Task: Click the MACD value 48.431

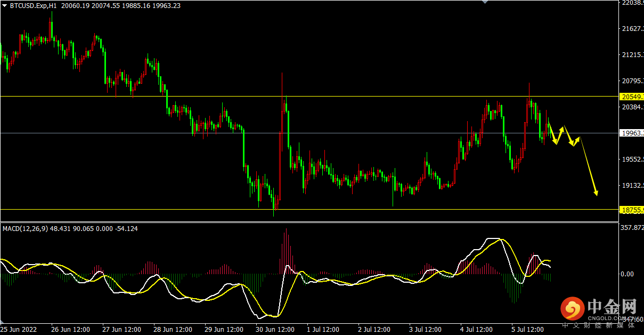Action: 60,228
